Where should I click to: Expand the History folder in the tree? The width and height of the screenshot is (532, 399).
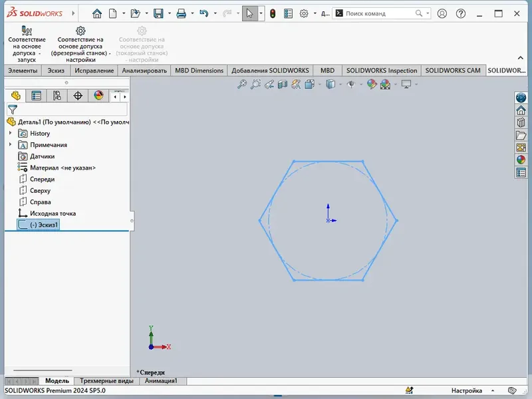coord(10,133)
